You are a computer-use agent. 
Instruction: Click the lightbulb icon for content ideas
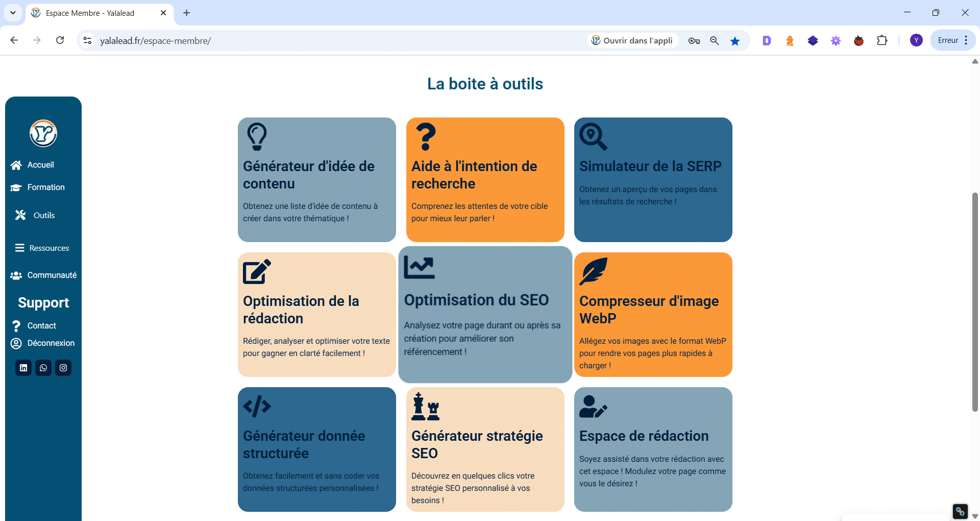click(x=257, y=136)
